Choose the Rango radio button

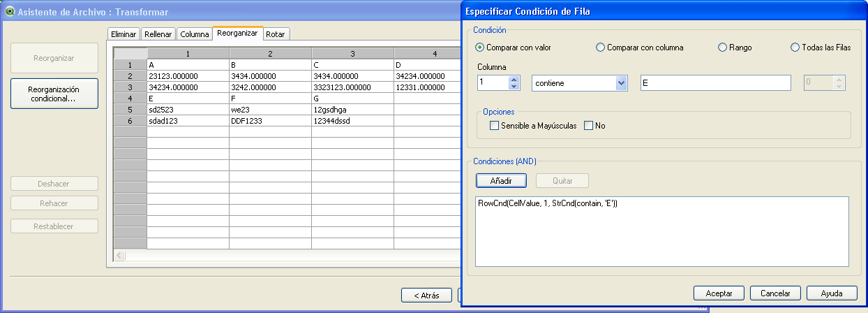pos(723,48)
